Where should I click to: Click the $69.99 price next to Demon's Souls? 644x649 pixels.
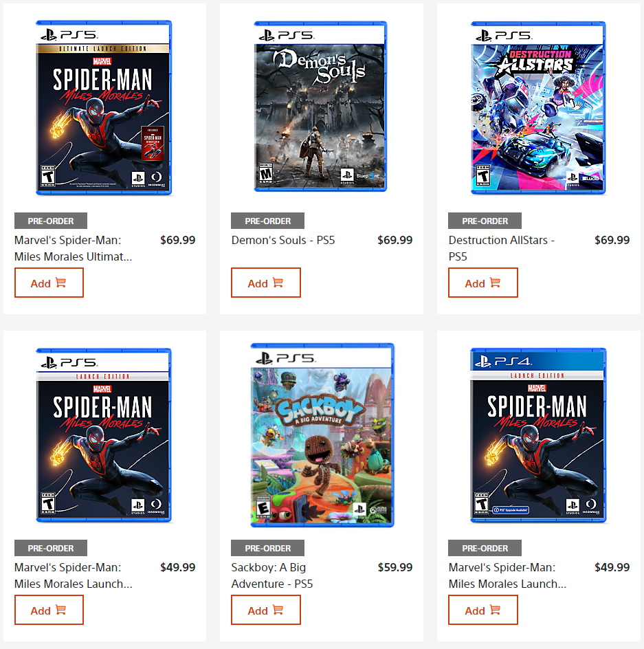click(x=395, y=240)
